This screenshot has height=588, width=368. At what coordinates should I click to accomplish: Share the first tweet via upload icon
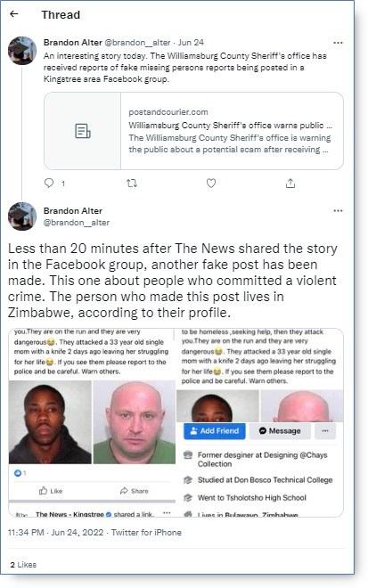click(x=290, y=183)
